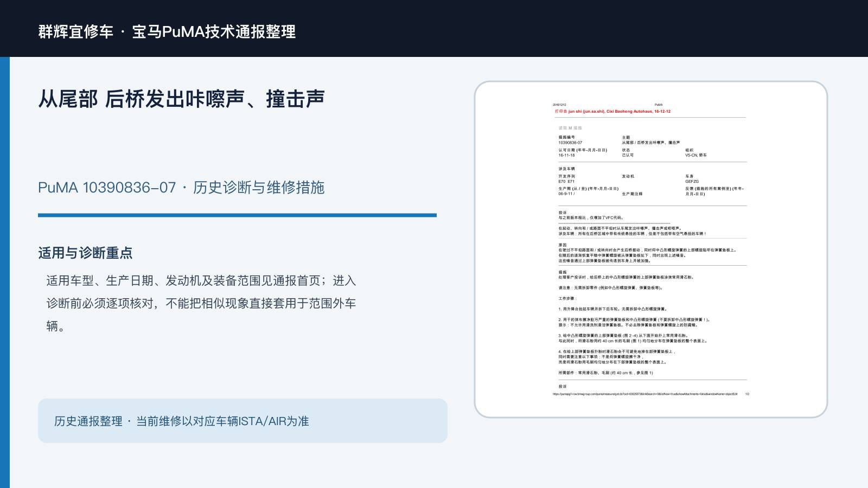Click the 2016/12/12 date atop the document

(x=559, y=105)
